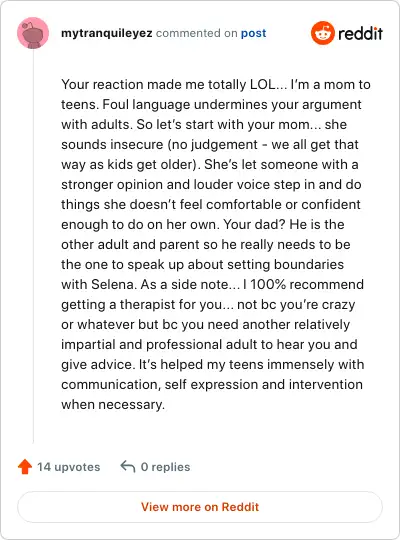
Task: Click the final line "when necessary."
Action: [x=113, y=405]
